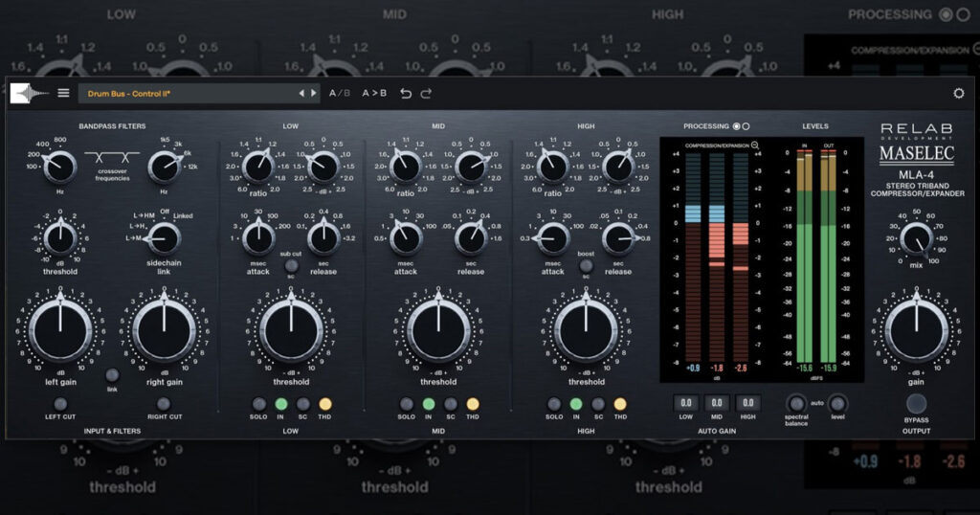Copy A to B with A>B
This screenshot has width=980, height=515.
point(374,93)
